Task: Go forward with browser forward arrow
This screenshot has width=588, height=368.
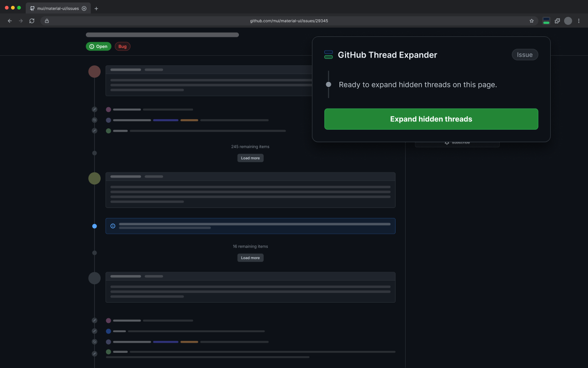Action: pyautogui.click(x=21, y=21)
